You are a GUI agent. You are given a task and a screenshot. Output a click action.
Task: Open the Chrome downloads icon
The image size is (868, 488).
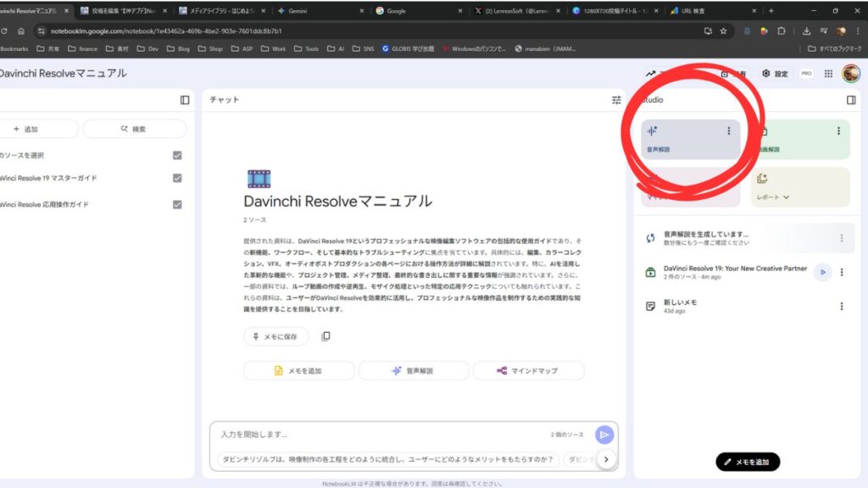point(807,31)
